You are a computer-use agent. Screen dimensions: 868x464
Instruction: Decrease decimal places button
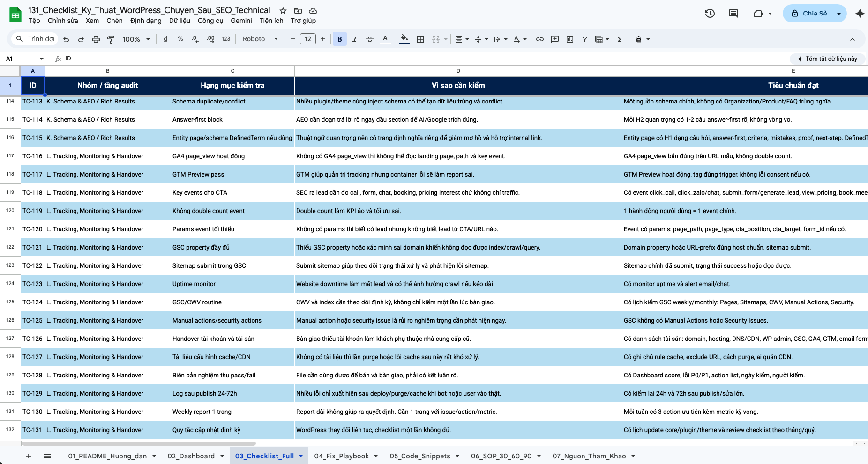[195, 39]
